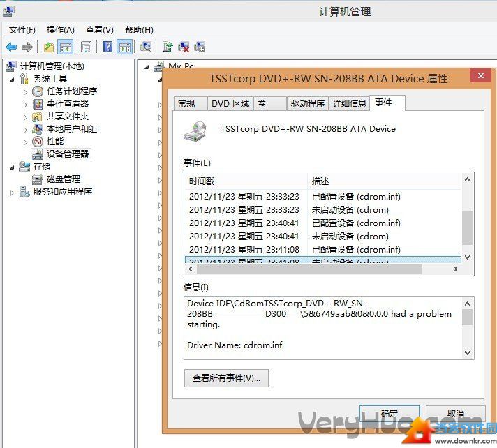Image resolution: width=497 pixels, height=448 pixels.
Task: Click 信息 box scroll up arrow
Action: click(467, 304)
